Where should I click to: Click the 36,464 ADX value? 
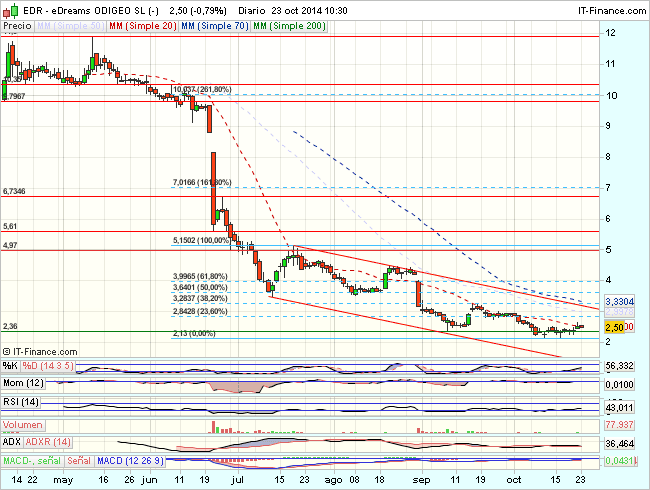pyautogui.click(x=619, y=444)
